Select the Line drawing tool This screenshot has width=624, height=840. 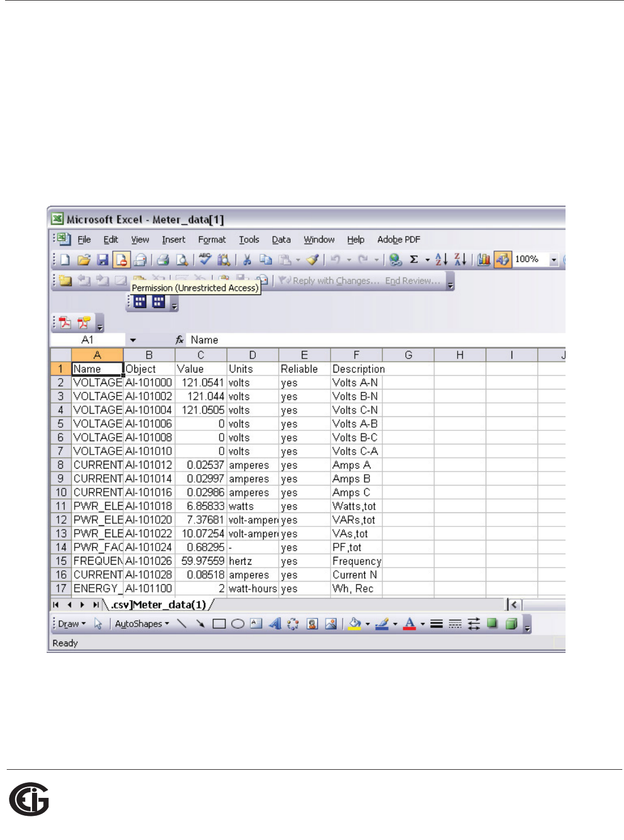pos(182,624)
